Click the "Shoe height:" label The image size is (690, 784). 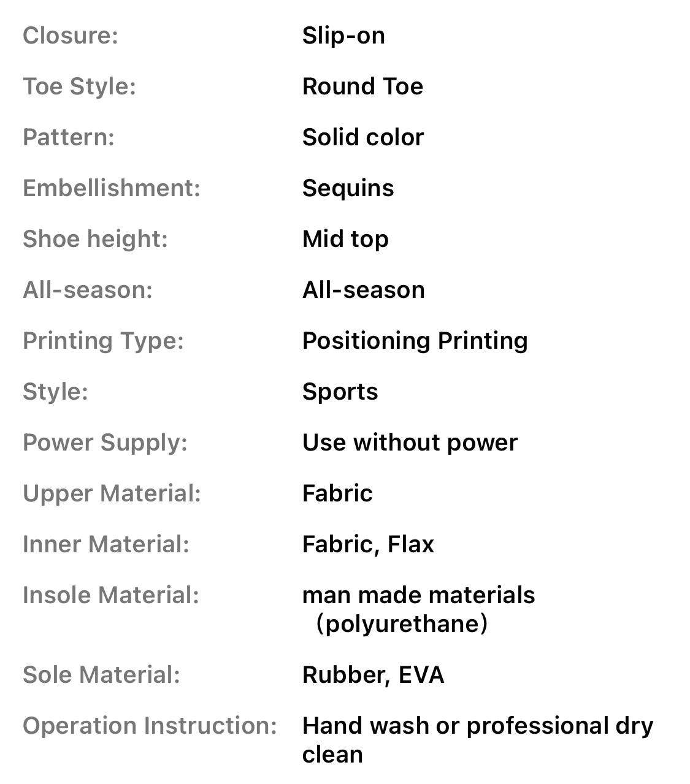95,239
